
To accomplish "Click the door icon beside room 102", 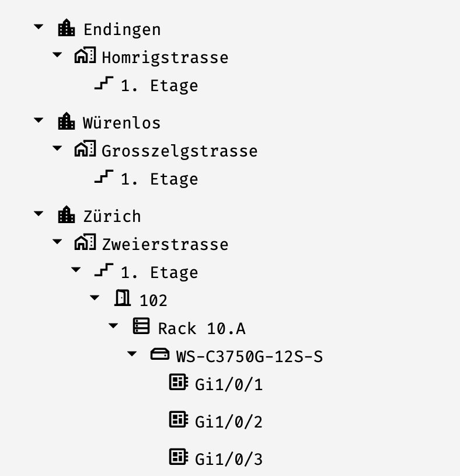I will pyautogui.click(x=123, y=299).
